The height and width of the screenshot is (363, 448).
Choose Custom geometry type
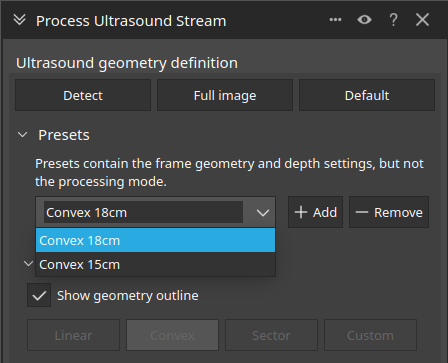click(x=370, y=335)
